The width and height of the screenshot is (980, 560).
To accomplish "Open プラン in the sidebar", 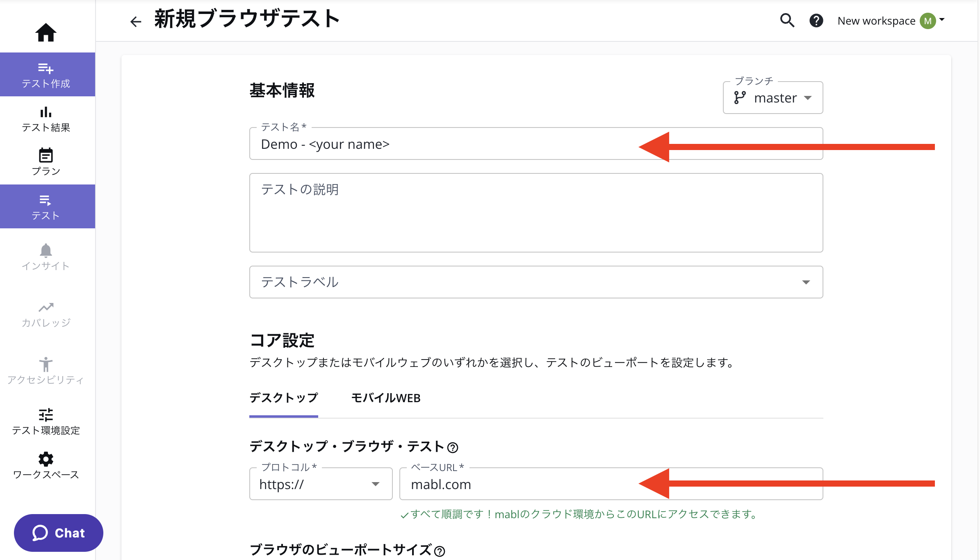I will 46,162.
